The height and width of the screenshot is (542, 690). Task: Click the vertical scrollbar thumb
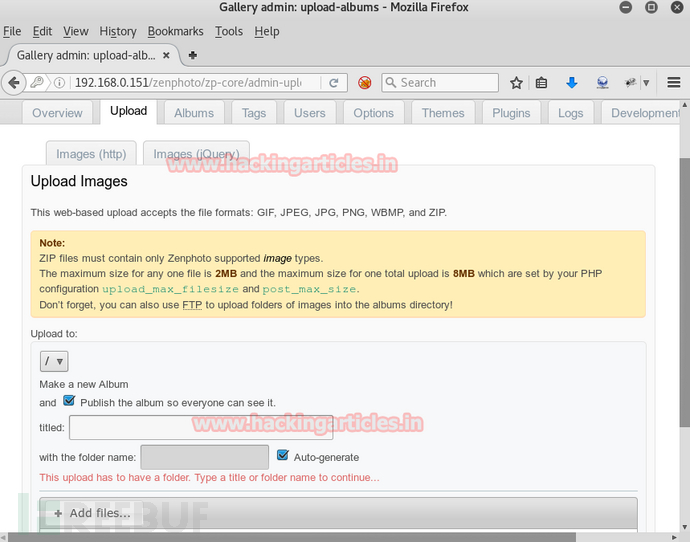684,293
